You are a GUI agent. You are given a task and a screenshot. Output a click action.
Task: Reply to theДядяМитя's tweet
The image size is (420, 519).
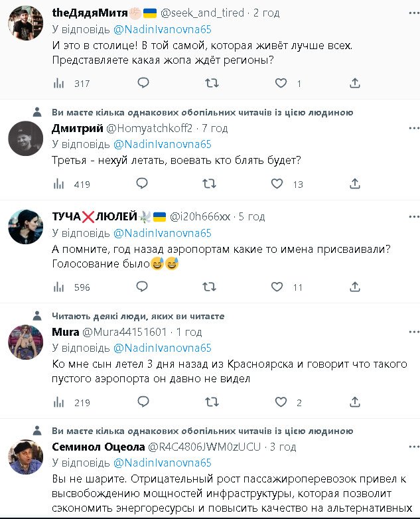(143, 83)
